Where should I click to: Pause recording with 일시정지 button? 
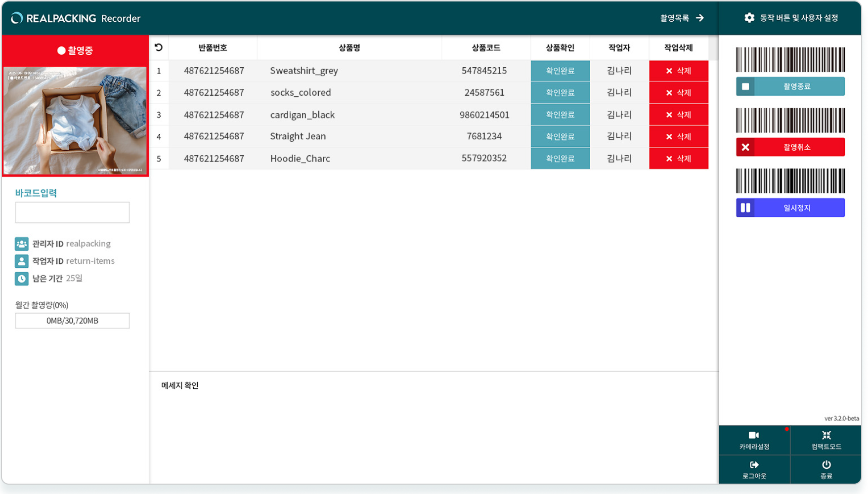[790, 208]
